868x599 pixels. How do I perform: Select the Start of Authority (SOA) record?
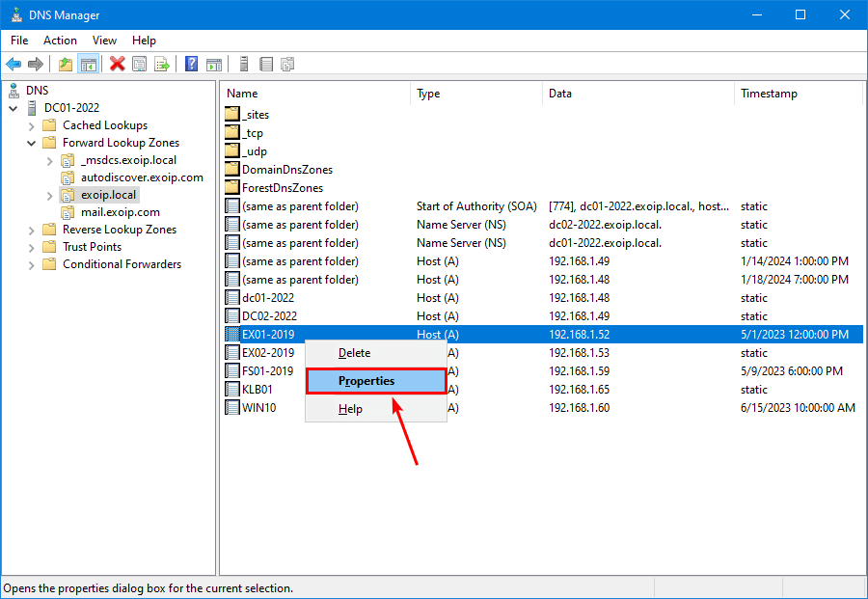pos(543,206)
